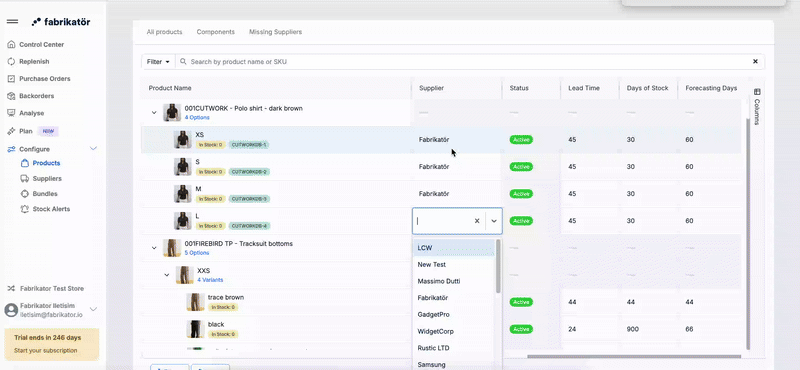This screenshot has width=800, height=370.
Task: Expand the Fabrikator Iletisim account menu
Action: 93,309
